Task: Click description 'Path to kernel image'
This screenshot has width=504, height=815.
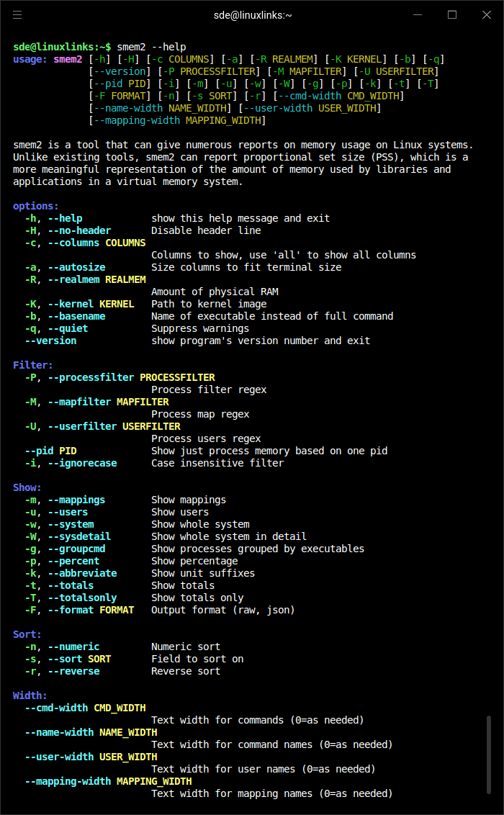Action: point(209,304)
